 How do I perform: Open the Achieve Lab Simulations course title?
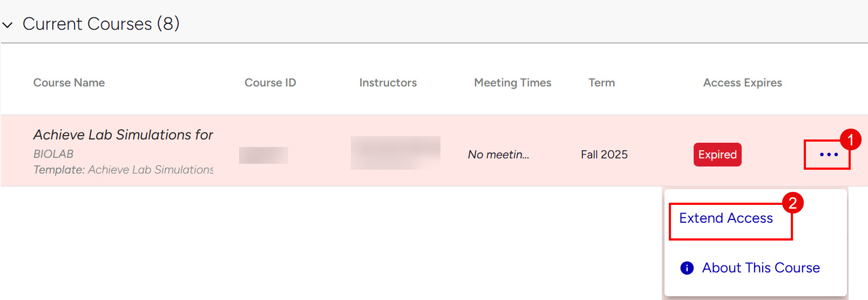123,135
